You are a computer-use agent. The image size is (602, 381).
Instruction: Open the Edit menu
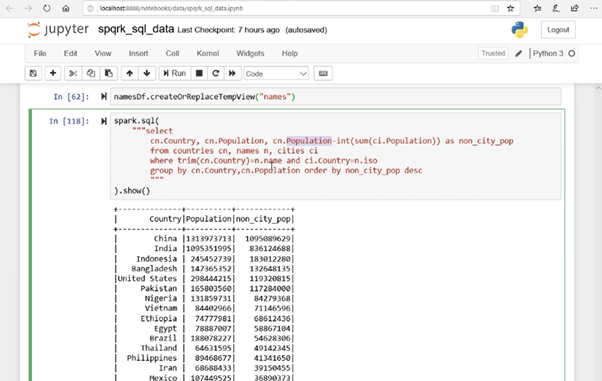(x=70, y=53)
